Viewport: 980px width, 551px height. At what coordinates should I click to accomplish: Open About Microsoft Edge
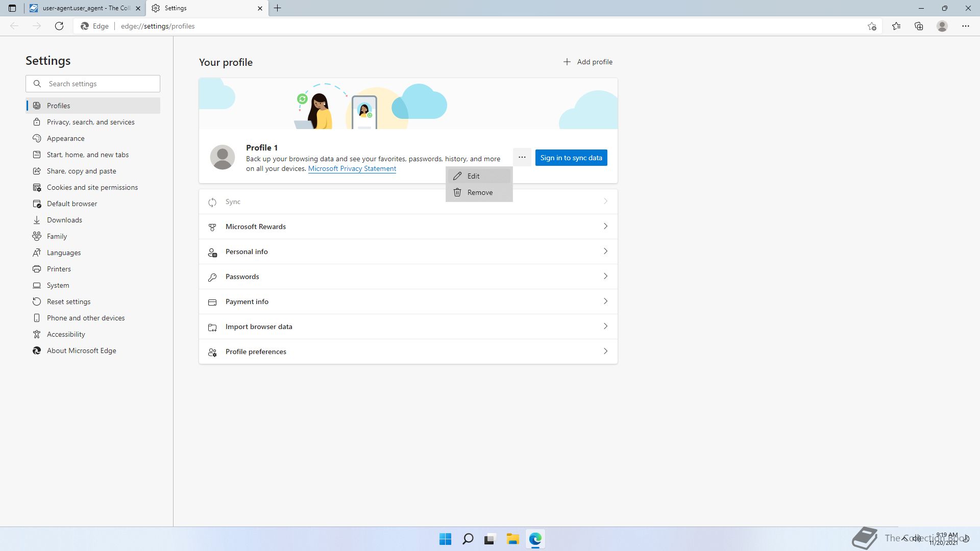point(93,350)
